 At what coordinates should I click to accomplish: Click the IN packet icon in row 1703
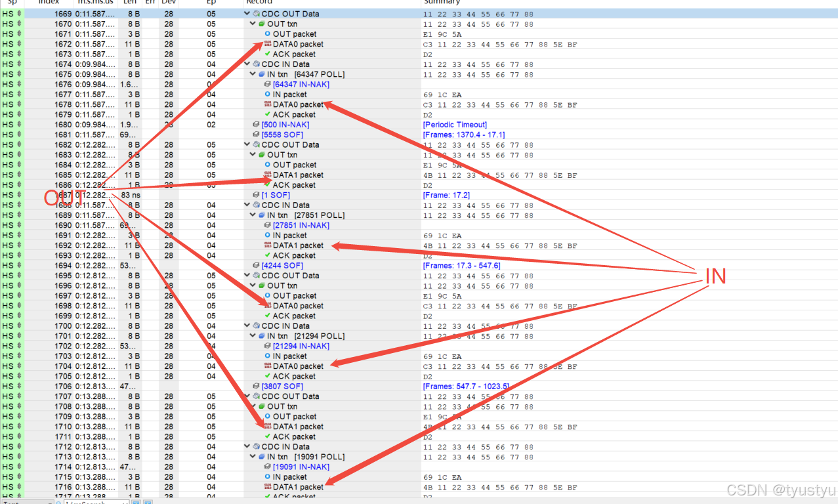pyautogui.click(x=268, y=356)
